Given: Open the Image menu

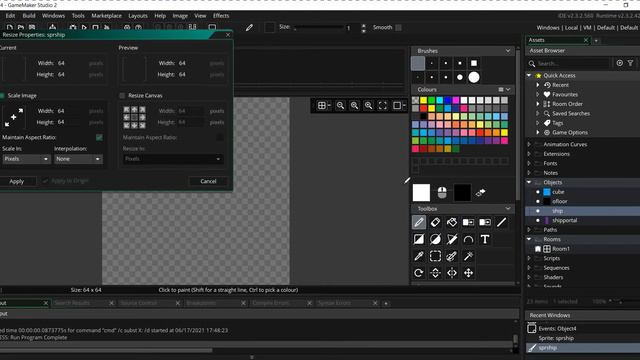Looking at the screenshot, I should point(180,16).
